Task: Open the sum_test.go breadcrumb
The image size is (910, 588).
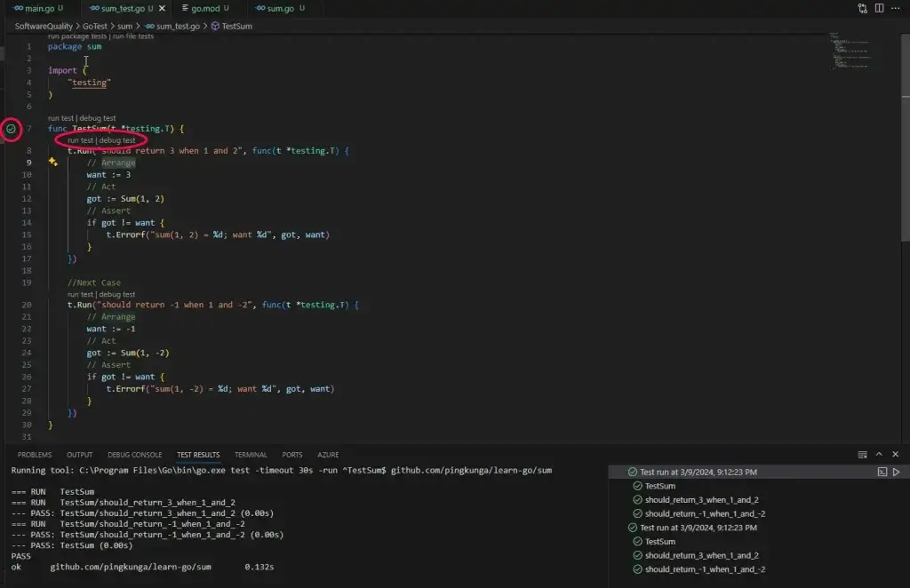Action: (x=172, y=26)
